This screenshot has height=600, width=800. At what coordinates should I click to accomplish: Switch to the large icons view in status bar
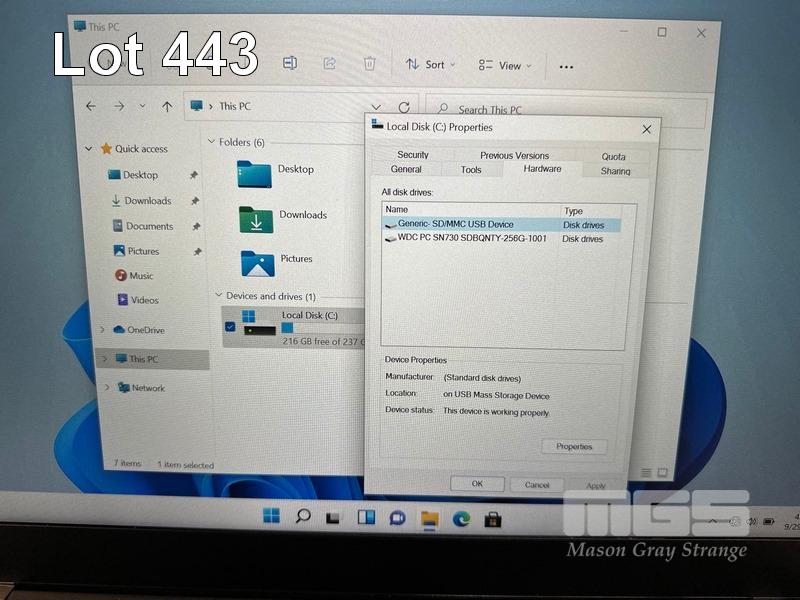pos(662,472)
